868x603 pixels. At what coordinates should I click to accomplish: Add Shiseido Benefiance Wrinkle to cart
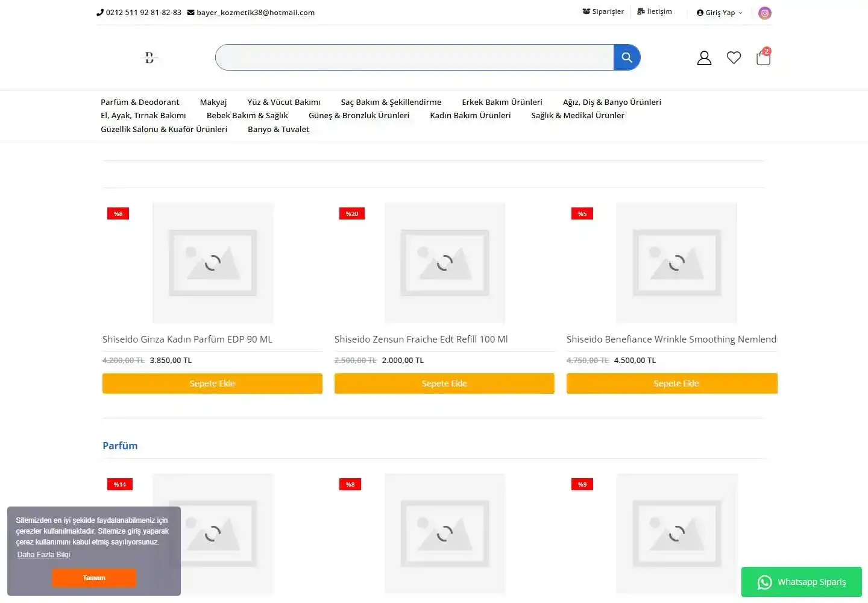coord(672,384)
